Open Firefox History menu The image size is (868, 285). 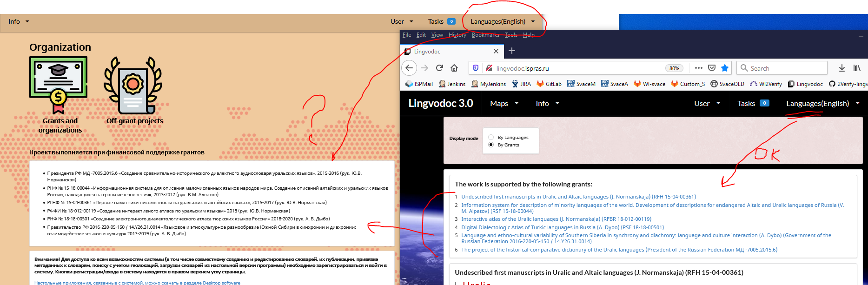pos(457,35)
